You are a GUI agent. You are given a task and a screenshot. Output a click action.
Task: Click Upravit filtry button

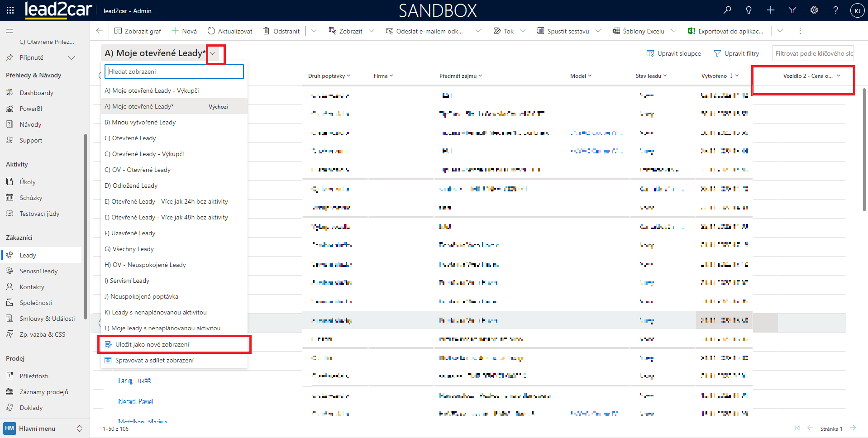coord(736,53)
